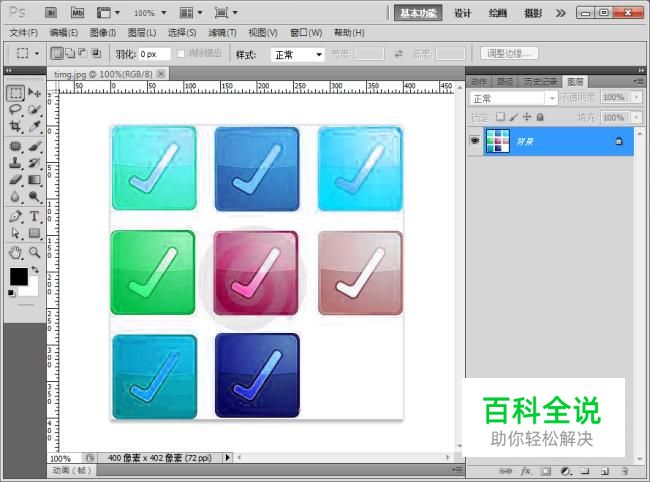Select the Path Selection tool
This screenshot has width=650, height=482.
tap(16, 233)
